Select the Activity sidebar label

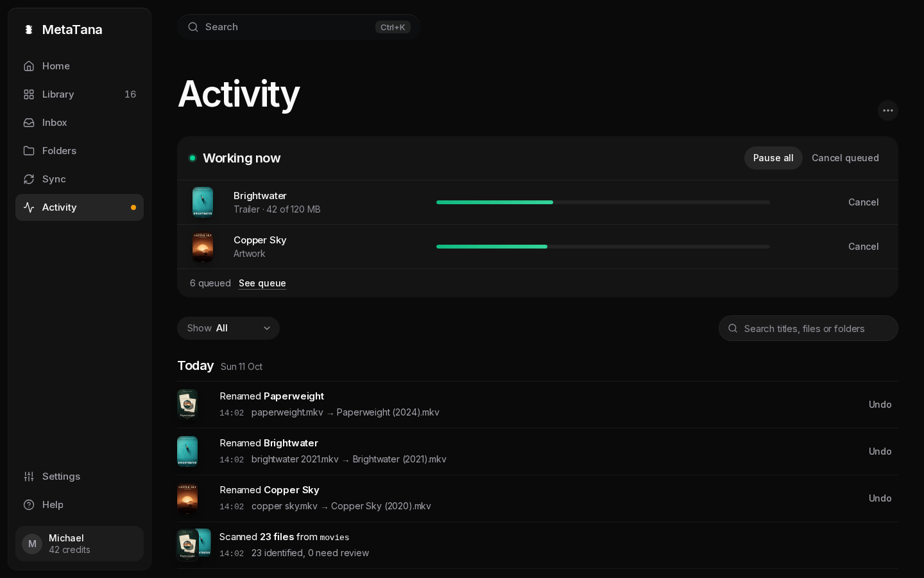click(59, 207)
